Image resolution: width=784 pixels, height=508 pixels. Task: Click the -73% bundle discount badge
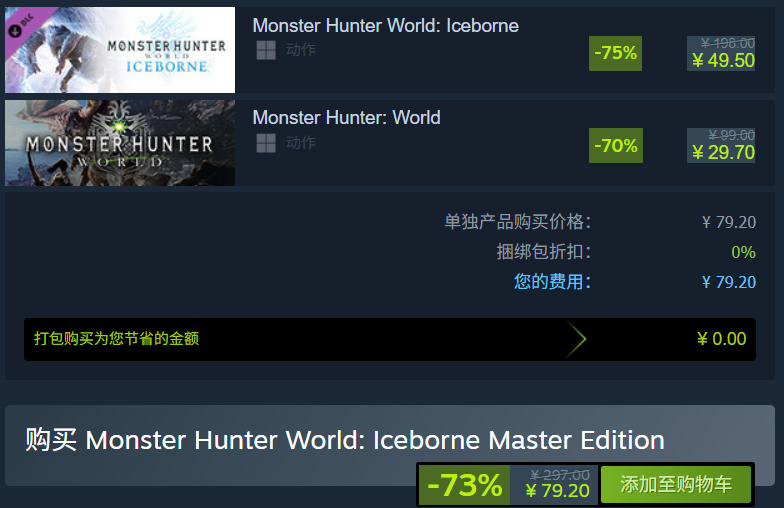click(x=464, y=485)
